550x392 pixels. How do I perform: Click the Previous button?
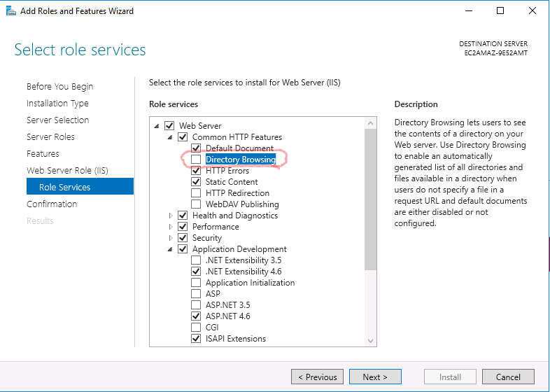[317, 377]
